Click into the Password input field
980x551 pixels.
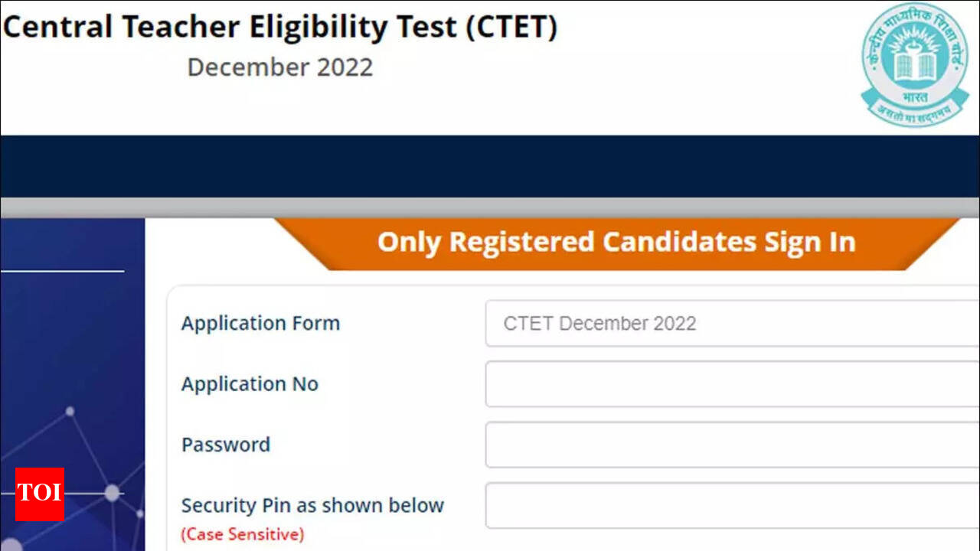pos(731,445)
